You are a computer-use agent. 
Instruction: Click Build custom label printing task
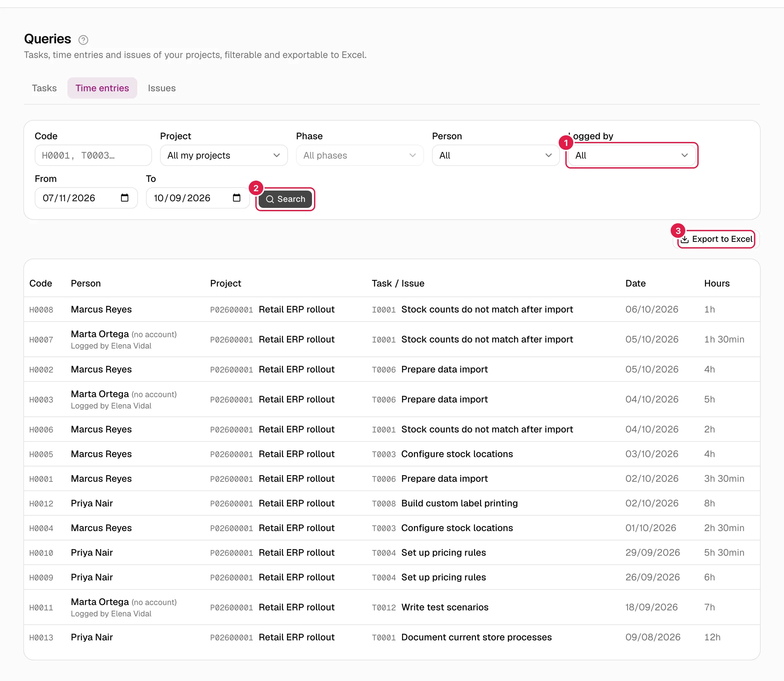pyautogui.click(x=459, y=503)
